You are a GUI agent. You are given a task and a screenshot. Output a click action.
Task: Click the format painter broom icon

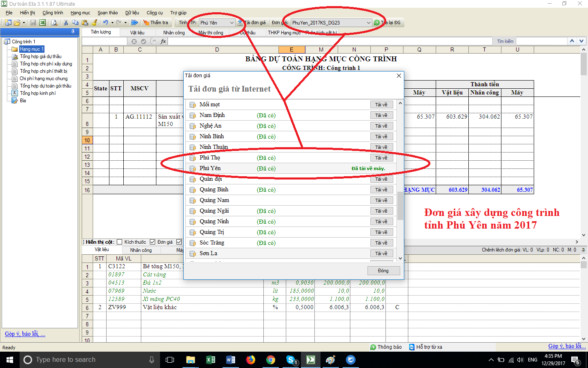(95, 23)
